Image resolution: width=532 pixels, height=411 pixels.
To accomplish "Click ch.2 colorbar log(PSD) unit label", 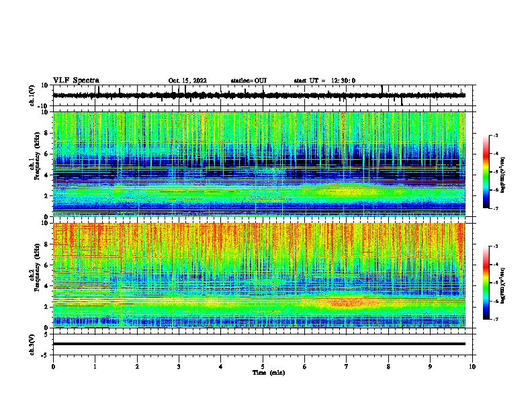I will tap(503, 285).
